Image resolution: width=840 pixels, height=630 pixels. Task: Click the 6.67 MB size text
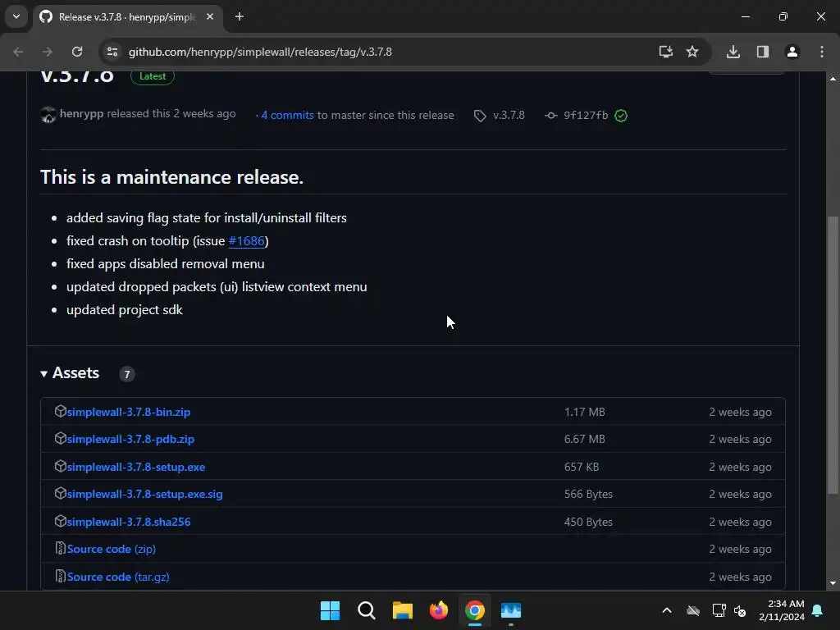pyautogui.click(x=584, y=439)
